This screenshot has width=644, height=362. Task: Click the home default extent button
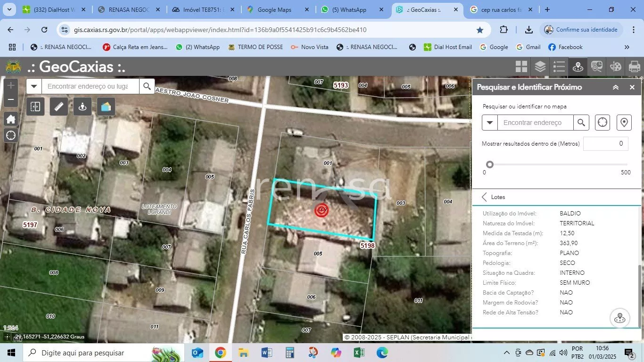click(11, 119)
